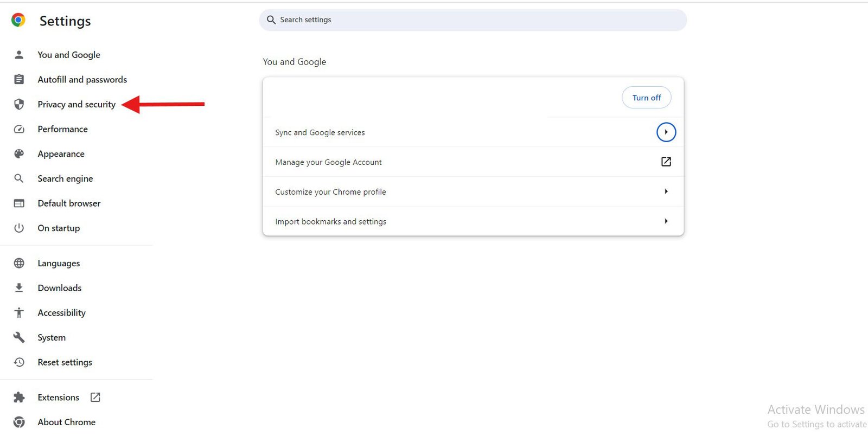Click the magnifier icon in Search settings bar
Screen dimensions: 868x448
pos(271,20)
